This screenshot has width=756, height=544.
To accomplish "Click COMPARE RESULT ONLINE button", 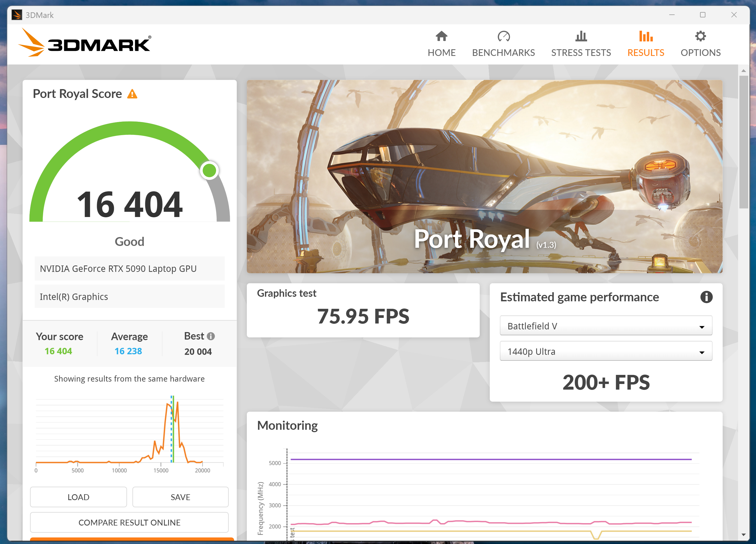I will (129, 522).
